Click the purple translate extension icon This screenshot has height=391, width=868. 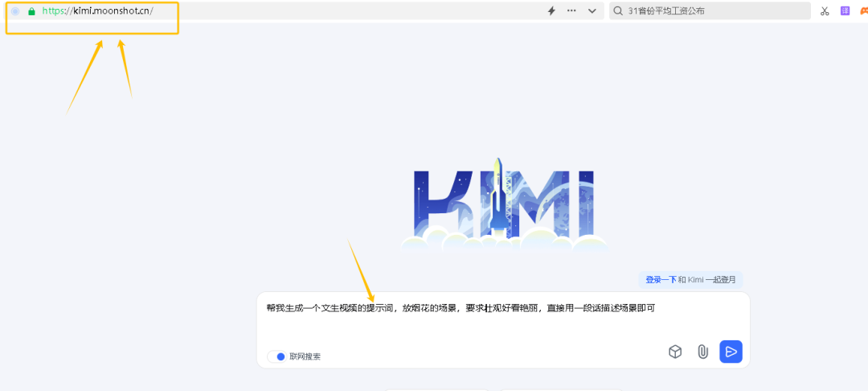[x=845, y=10]
